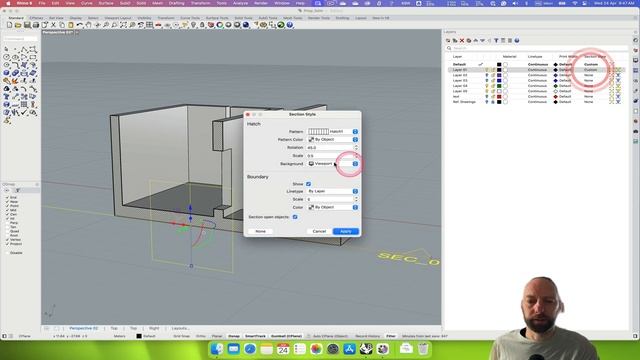
Task: Open Calendar from the Dock
Action: pyautogui.click(x=283, y=349)
